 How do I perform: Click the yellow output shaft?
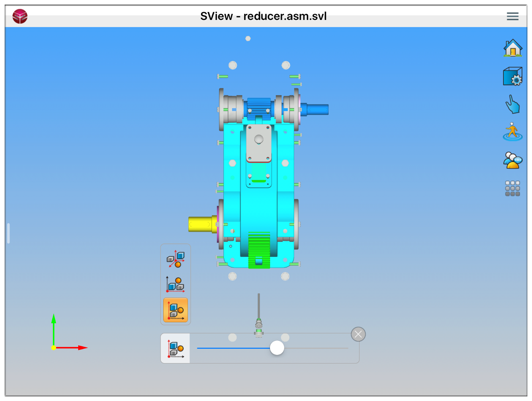pyautogui.click(x=200, y=224)
